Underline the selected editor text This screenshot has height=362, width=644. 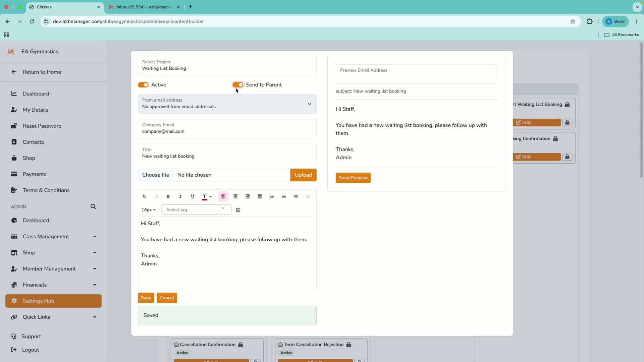pos(193,196)
